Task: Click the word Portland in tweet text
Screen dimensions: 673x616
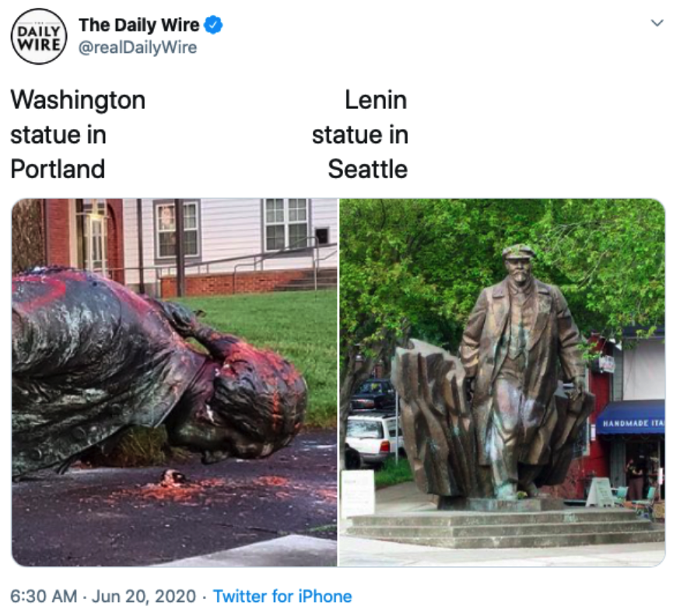Action: point(58,169)
